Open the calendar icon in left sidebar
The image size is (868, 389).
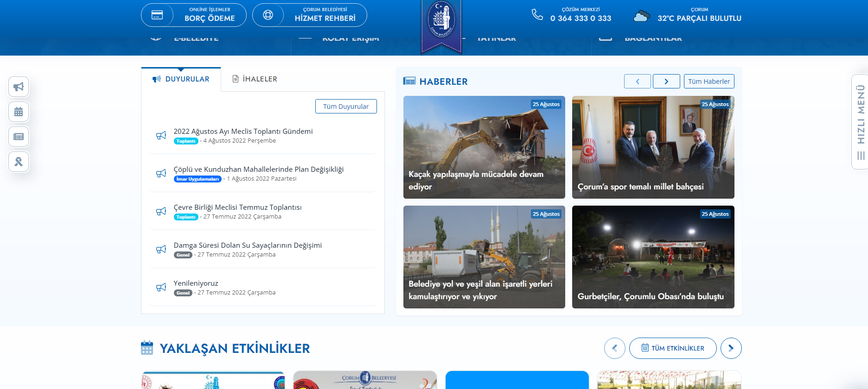coord(19,112)
